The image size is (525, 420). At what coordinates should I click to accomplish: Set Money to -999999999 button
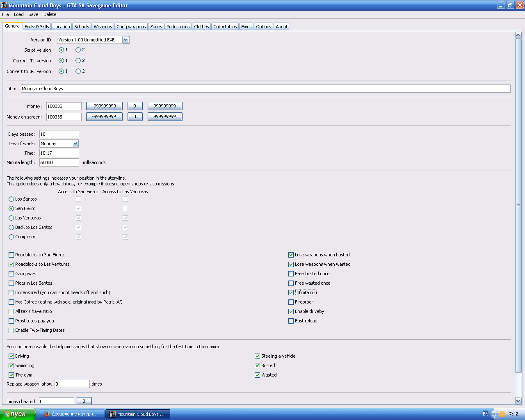click(104, 106)
